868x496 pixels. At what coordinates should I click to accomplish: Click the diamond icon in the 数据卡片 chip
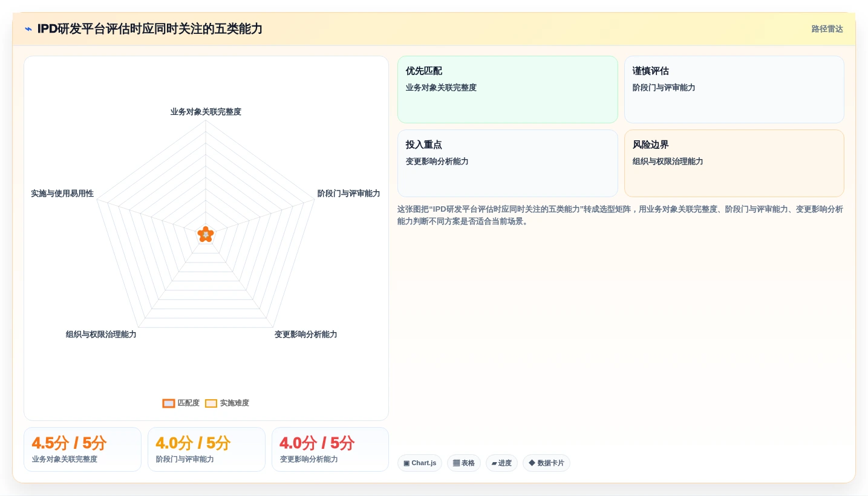(x=532, y=463)
